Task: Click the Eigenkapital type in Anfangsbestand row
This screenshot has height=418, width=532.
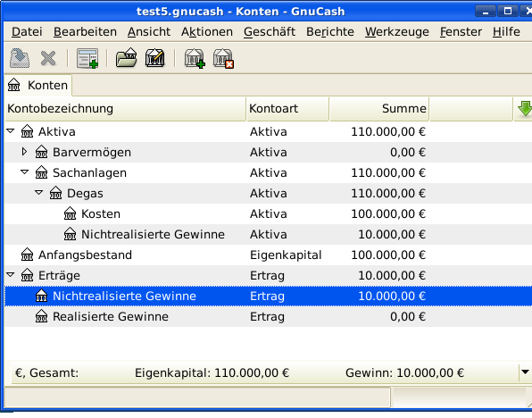Action: (286, 255)
